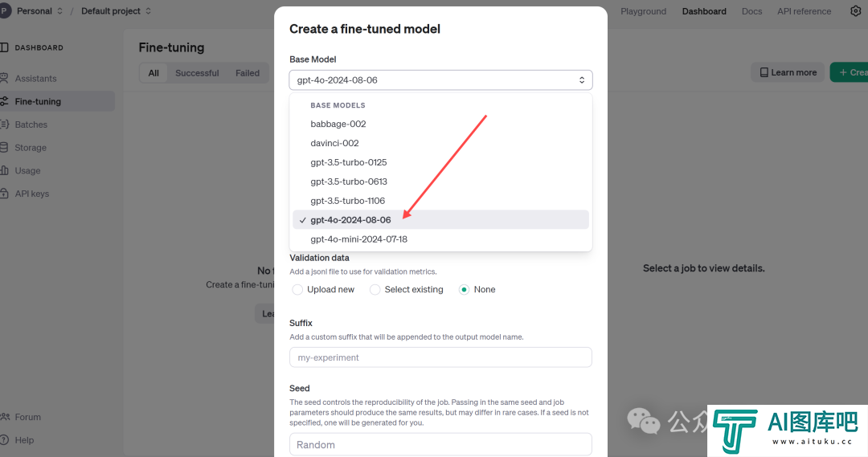Screen dimensions: 868x457
Task: Click the Fine-tuning sliders icon in sidebar
Action: coord(4,101)
